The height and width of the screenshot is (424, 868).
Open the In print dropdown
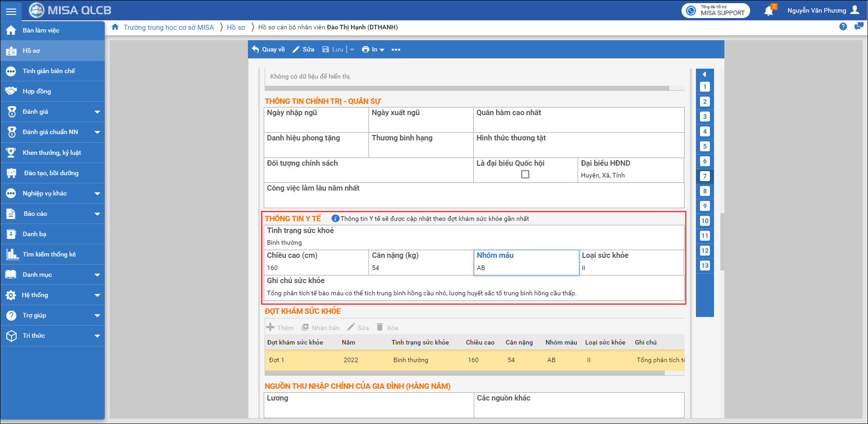click(373, 50)
